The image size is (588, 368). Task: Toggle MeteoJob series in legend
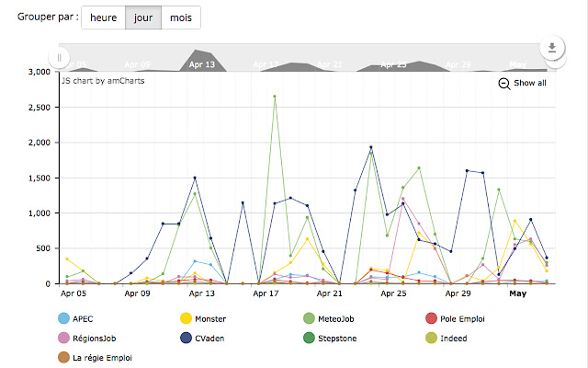(328, 319)
